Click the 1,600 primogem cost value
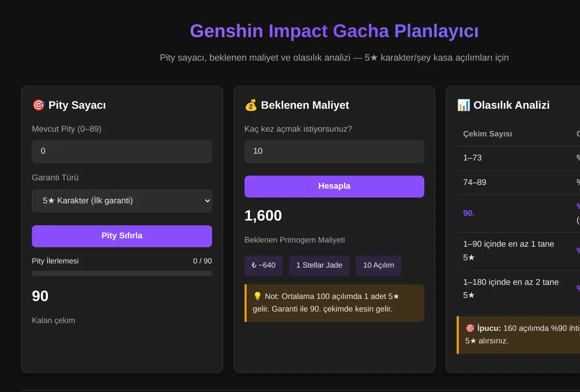The height and width of the screenshot is (392, 580). 263,216
